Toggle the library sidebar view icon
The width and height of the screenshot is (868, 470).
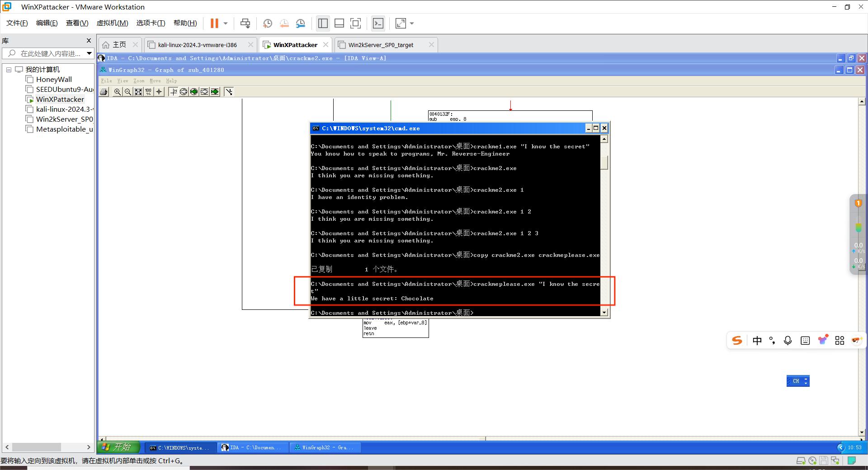tap(323, 23)
